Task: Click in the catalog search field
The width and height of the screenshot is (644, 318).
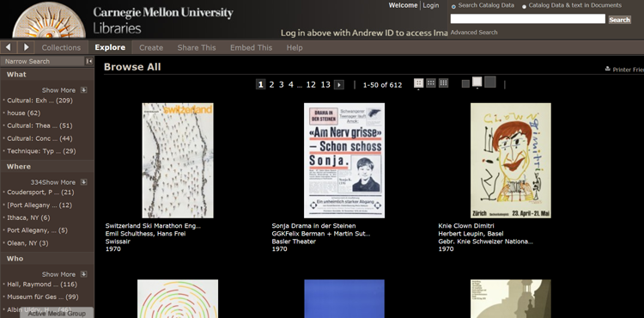Action: (528, 19)
